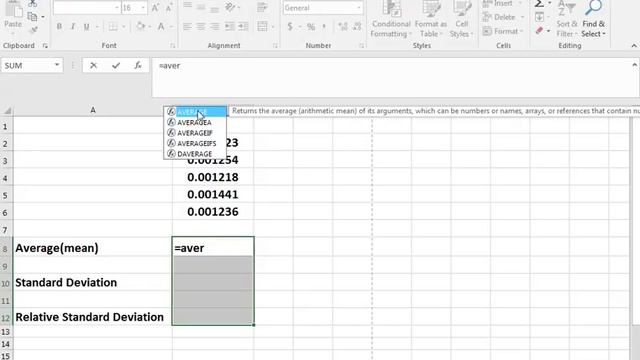The height and width of the screenshot is (360, 640).
Task: Open the font size 16 dropdown
Action: point(143,8)
